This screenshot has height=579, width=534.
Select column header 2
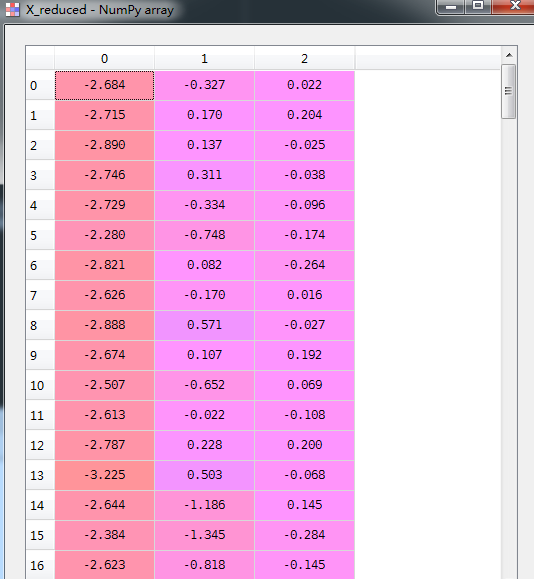click(x=304, y=58)
